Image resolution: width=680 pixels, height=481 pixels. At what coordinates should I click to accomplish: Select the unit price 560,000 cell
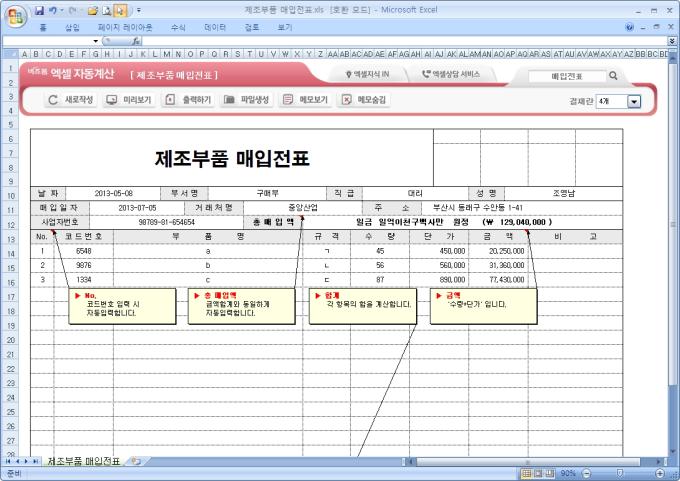pos(439,265)
